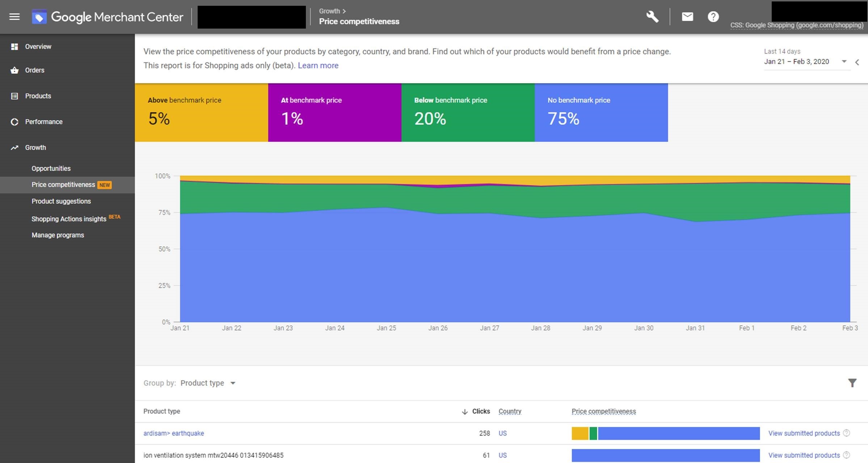
Task: Open the table filter funnel icon
Action: pos(852,383)
